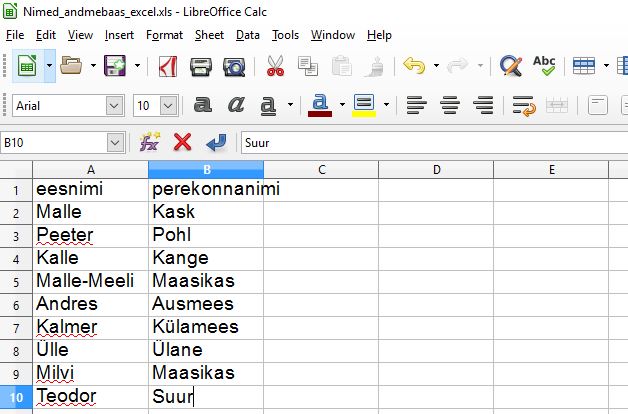
Task: Open the font color palette arrow
Action: tap(342, 105)
